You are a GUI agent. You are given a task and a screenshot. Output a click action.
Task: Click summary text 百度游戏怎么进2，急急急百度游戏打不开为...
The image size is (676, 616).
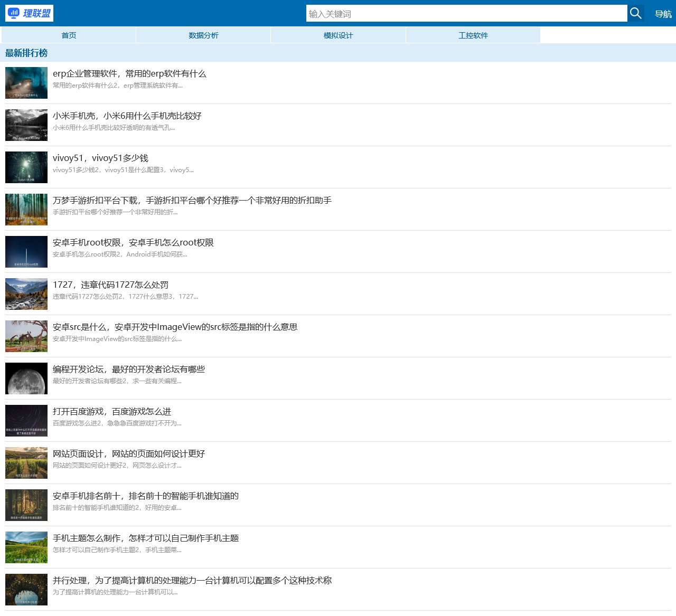[117, 423]
